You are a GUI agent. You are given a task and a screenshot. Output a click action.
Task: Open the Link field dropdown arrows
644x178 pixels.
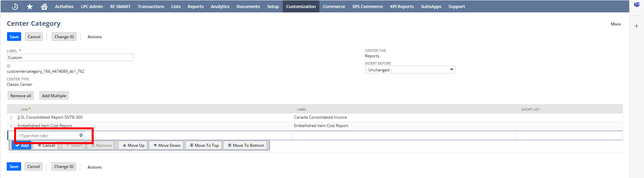pyautogui.click(x=81, y=135)
